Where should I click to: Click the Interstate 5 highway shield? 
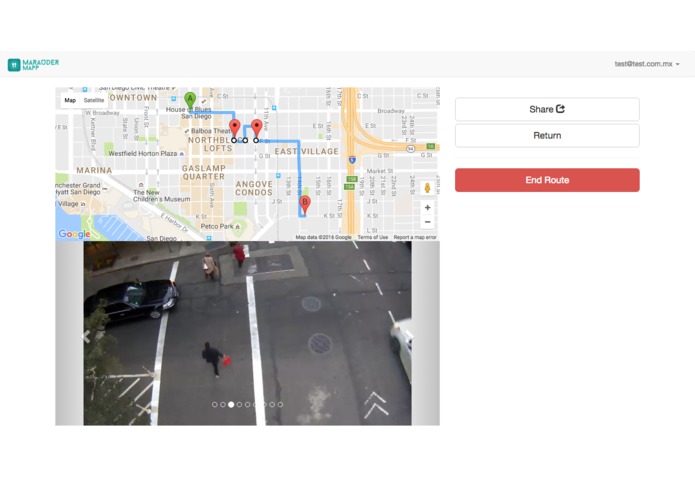352,159
